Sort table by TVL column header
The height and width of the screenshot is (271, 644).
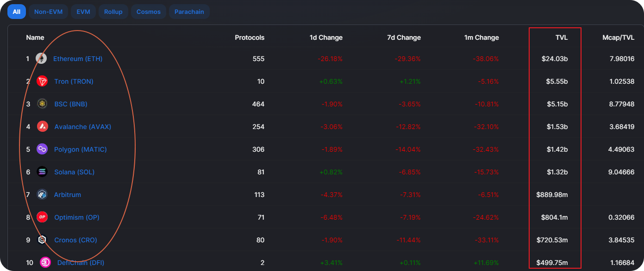pyautogui.click(x=562, y=37)
